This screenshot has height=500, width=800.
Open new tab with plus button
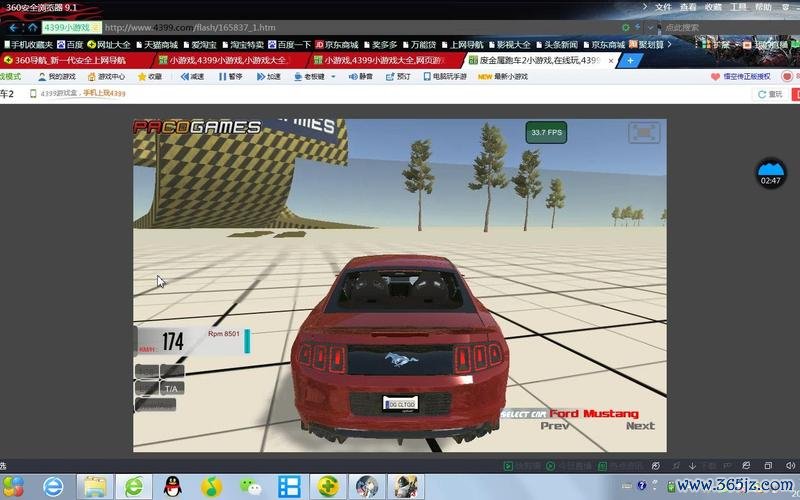630,60
